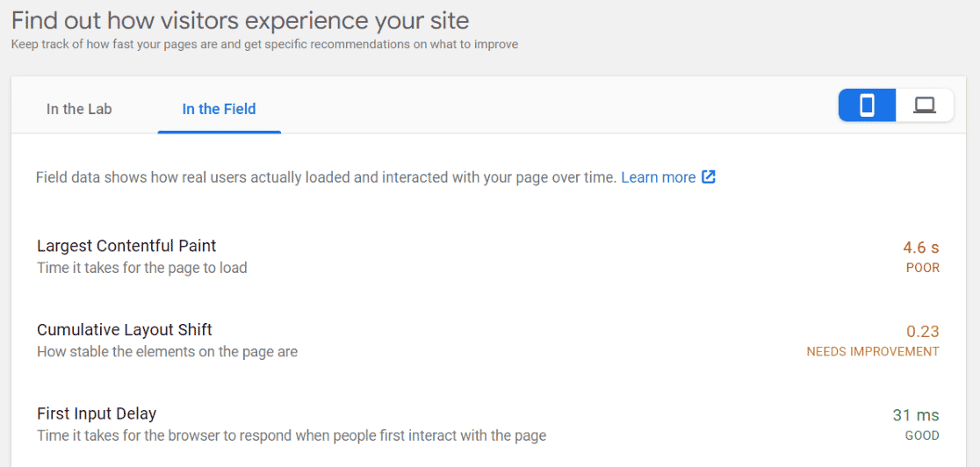
Task: Click the 'Keep track of how fast' subtitle
Action: pos(264,45)
